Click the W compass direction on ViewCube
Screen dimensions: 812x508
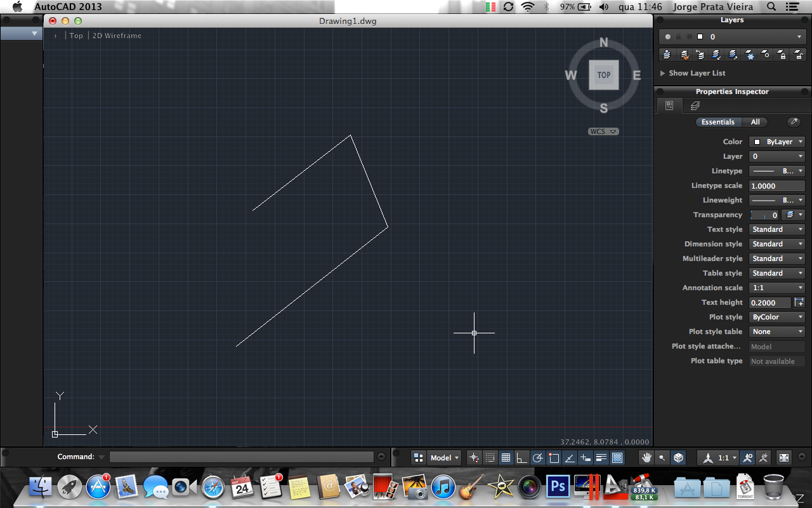coord(570,76)
